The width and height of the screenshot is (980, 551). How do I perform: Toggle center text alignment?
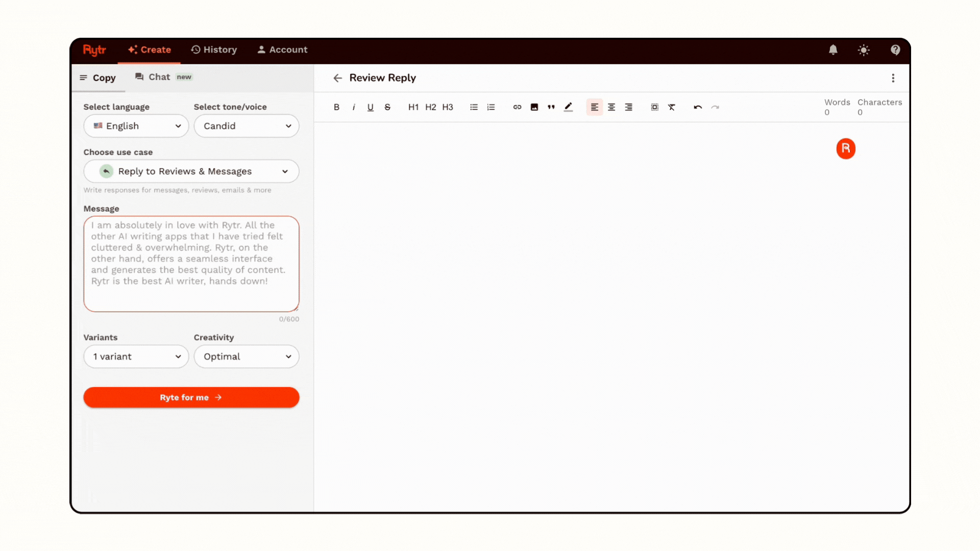click(x=611, y=107)
